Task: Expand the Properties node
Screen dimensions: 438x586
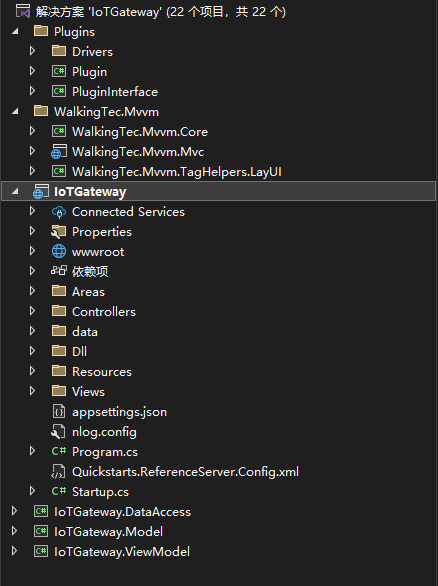Action: (x=33, y=231)
